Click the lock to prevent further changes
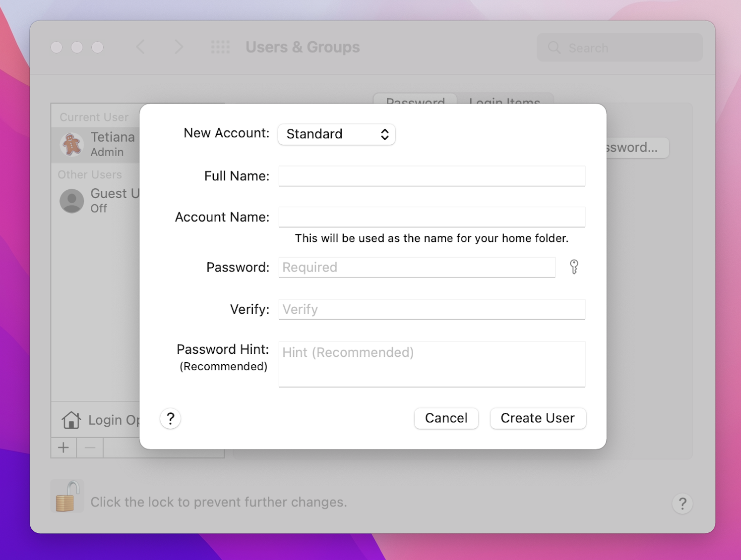Screen dimensions: 741x560 pyautogui.click(x=67, y=496)
